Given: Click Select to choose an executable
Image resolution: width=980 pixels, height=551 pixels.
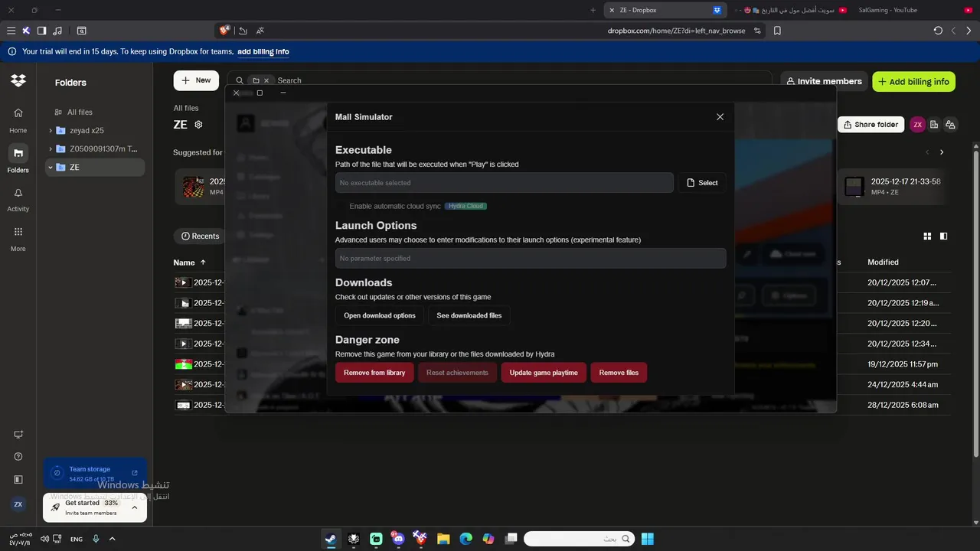Looking at the screenshot, I should (x=702, y=183).
